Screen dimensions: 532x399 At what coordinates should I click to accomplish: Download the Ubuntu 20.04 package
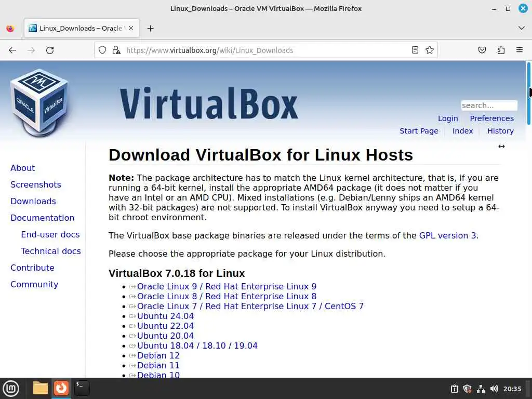coord(165,336)
